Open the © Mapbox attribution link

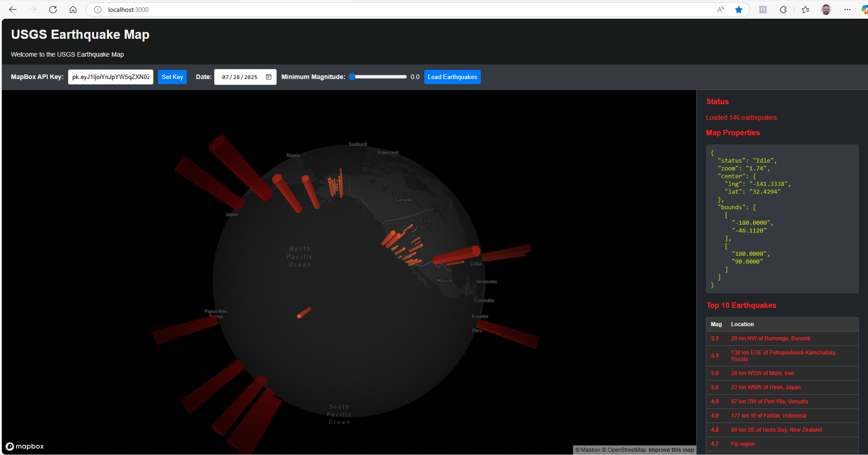588,450
